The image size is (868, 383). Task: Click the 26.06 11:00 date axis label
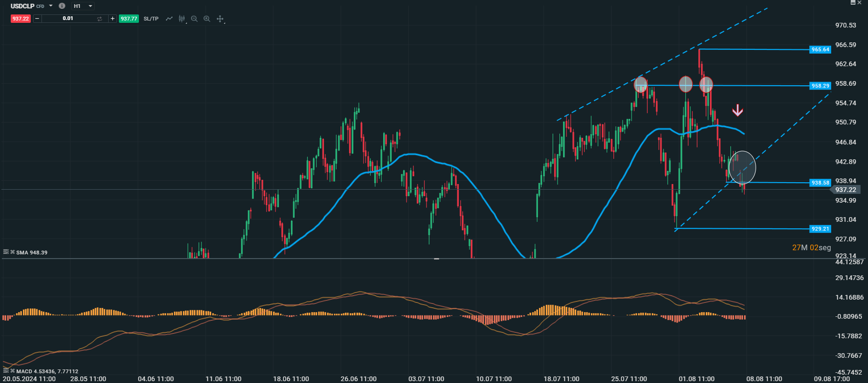[x=358, y=379]
